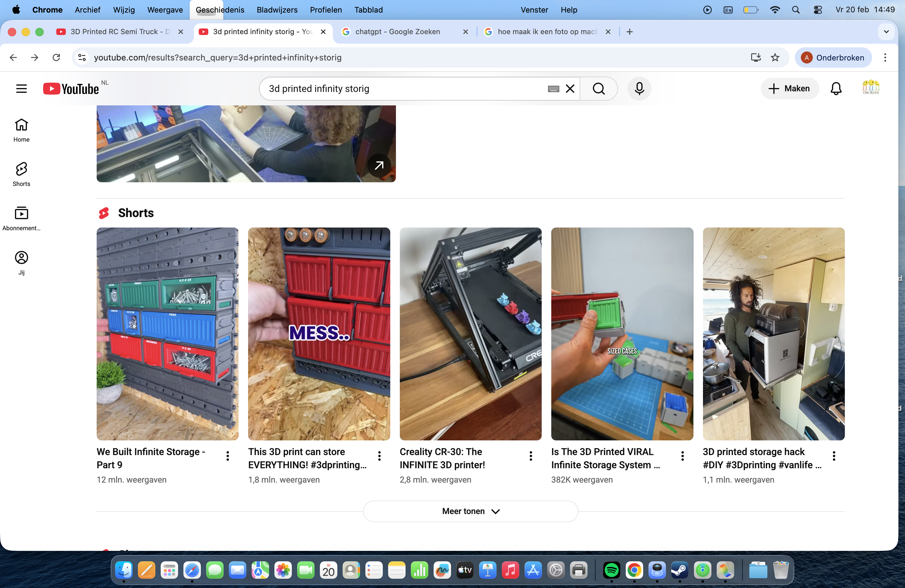Open the hamburger guide menu

(x=21, y=89)
